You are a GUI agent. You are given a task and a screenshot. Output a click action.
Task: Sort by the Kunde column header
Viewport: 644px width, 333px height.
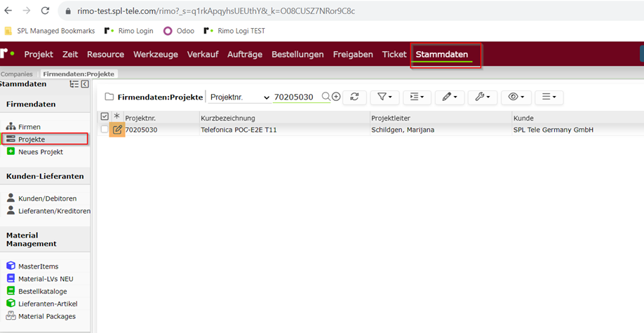pyautogui.click(x=523, y=118)
